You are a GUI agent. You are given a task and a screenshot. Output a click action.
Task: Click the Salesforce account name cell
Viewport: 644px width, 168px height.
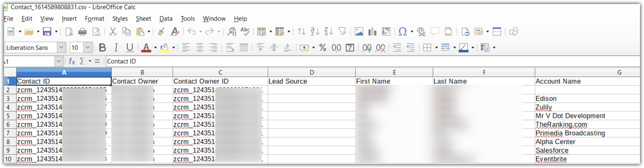[551, 150]
